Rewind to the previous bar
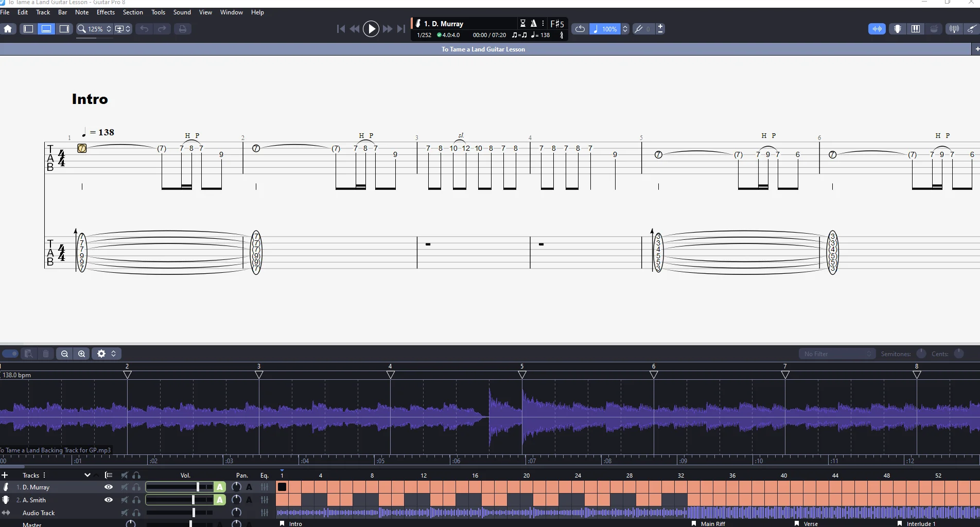 pyautogui.click(x=355, y=29)
